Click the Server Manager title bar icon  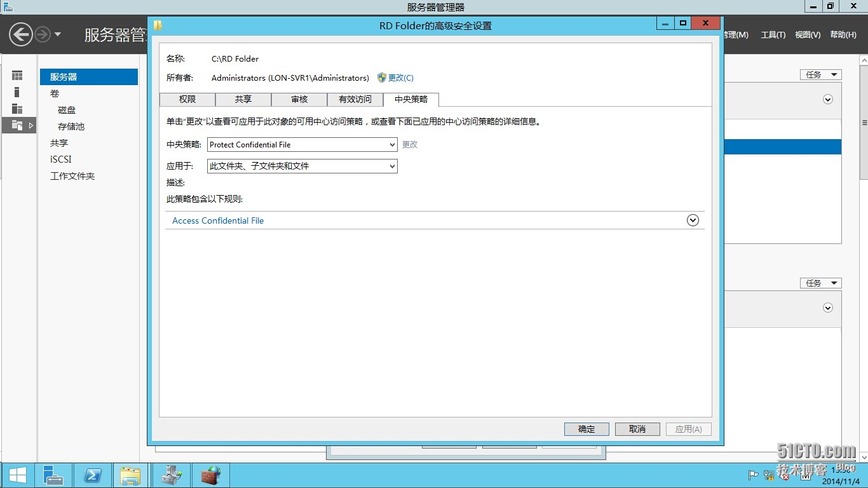click(x=8, y=7)
